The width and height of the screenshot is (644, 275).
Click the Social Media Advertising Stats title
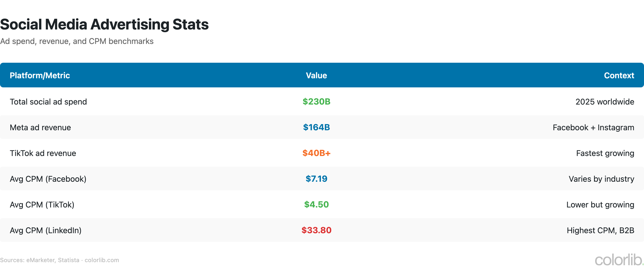(104, 24)
